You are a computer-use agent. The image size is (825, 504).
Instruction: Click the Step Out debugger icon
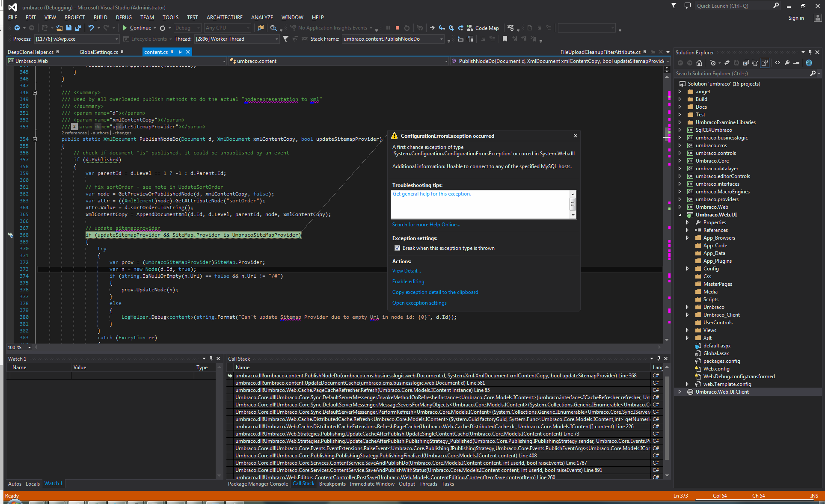pos(461,28)
